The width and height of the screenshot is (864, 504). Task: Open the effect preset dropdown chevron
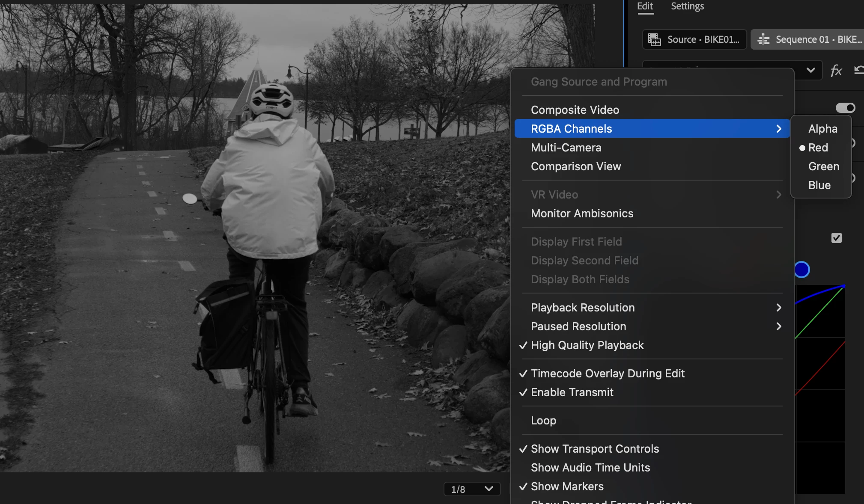810,70
